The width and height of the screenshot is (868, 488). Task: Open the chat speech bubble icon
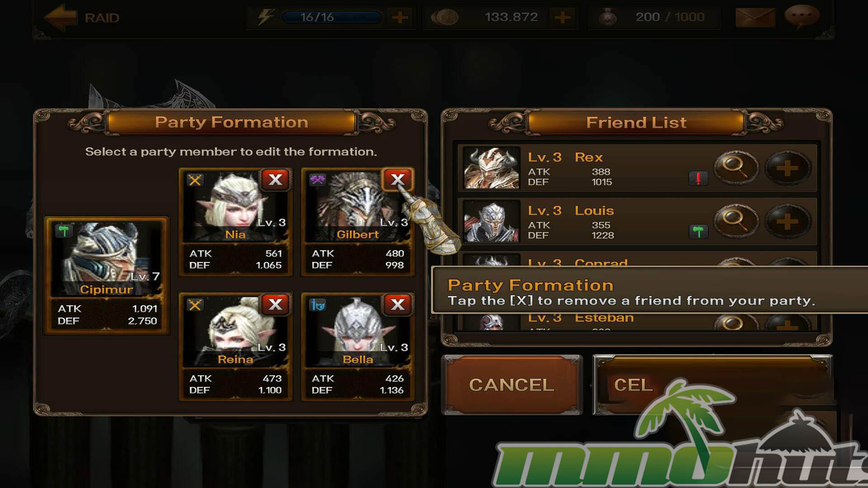(x=802, y=16)
